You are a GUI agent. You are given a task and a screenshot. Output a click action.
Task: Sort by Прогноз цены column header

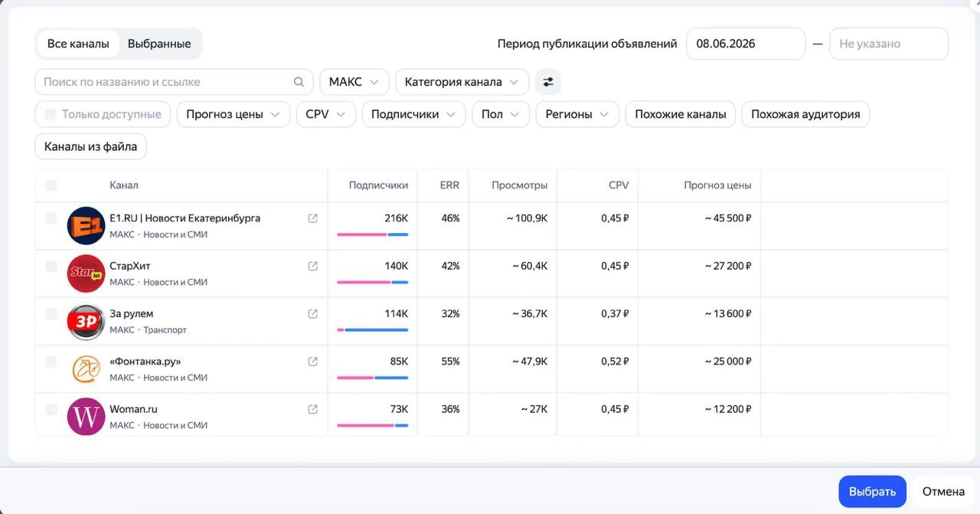pos(717,185)
